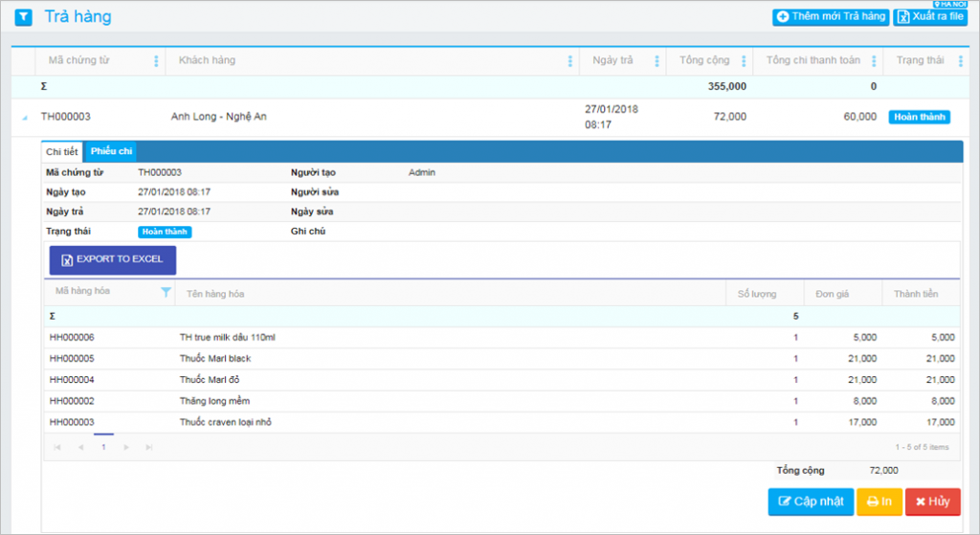The image size is (980, 535).
Task: Open Trạng thái column options menu
Action: (x=961, y=60)
